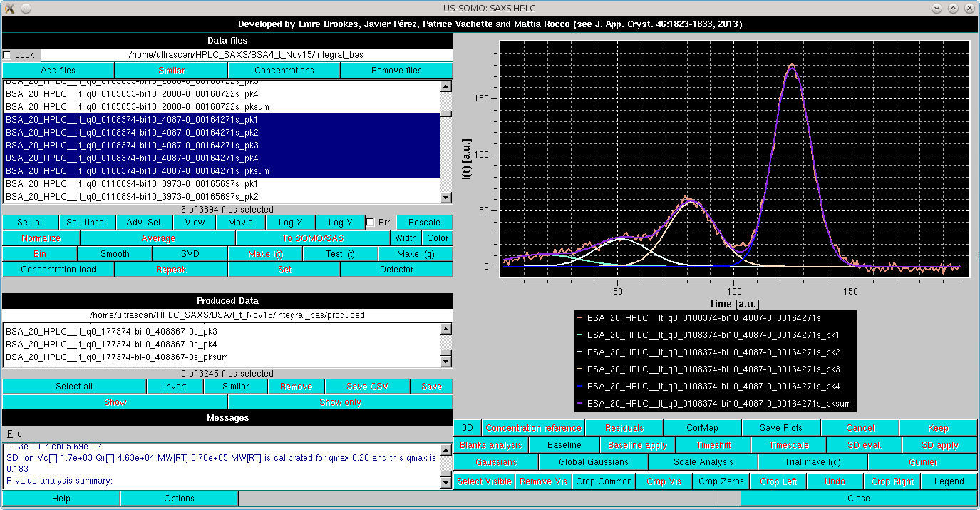The image size is (980, 510).
Task: Click the Add files button
Action: coord(58,71)
